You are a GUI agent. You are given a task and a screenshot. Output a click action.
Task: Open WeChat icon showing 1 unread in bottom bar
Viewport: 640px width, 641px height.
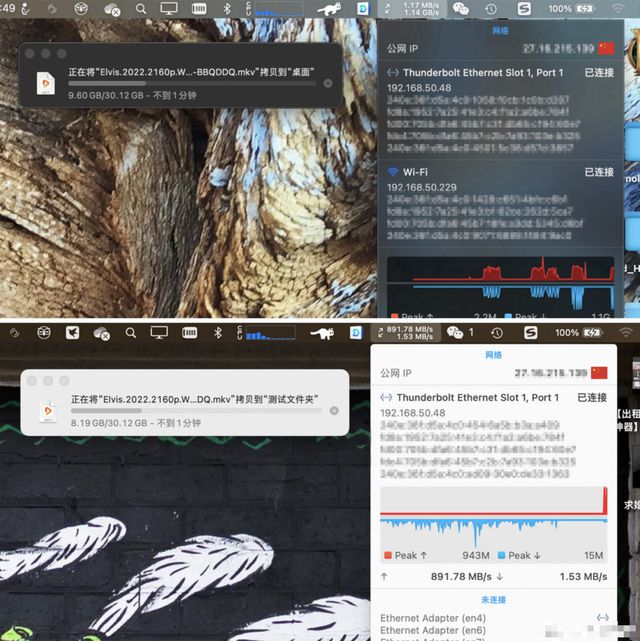pyautogui.click(x=460, y=333)
